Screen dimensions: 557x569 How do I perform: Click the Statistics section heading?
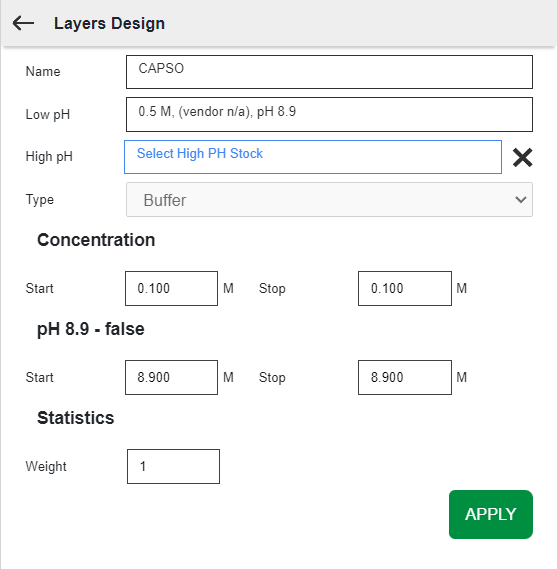point(75,418)
